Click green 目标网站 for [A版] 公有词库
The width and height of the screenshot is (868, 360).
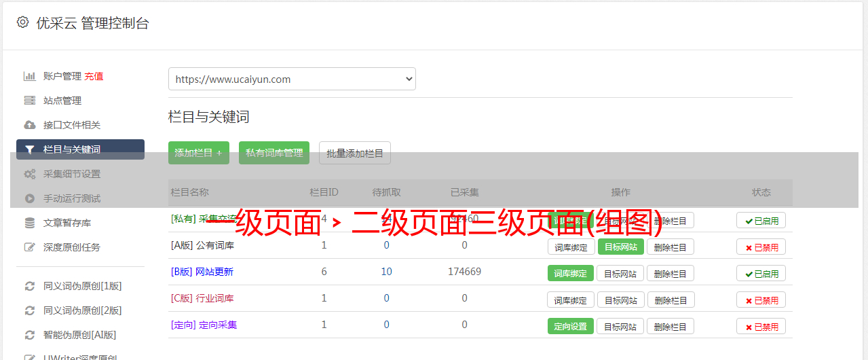pyautogui.click(x=621, y=247)
